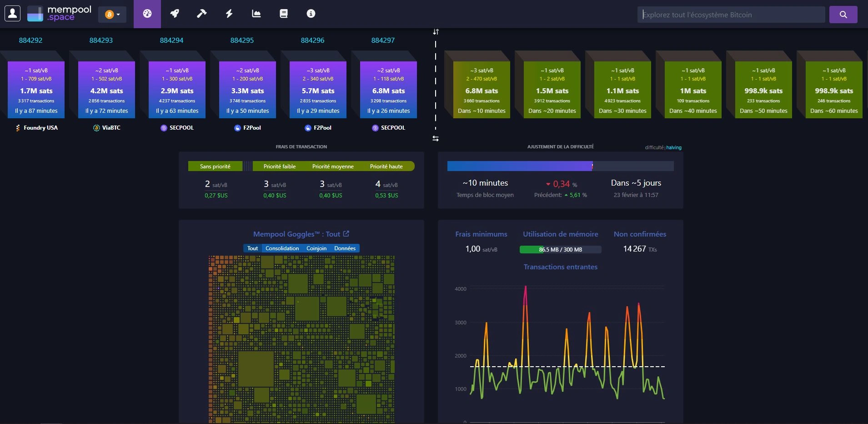Select the dashboard gauge icon
Viewport: 868px width, 424px height.
(x=147, y=14)
